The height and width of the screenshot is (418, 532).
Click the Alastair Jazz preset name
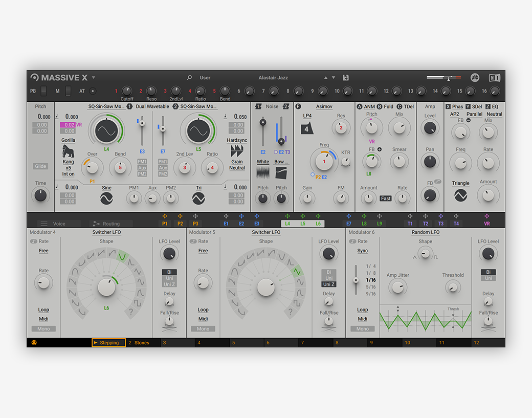click(x=273, y=78)
